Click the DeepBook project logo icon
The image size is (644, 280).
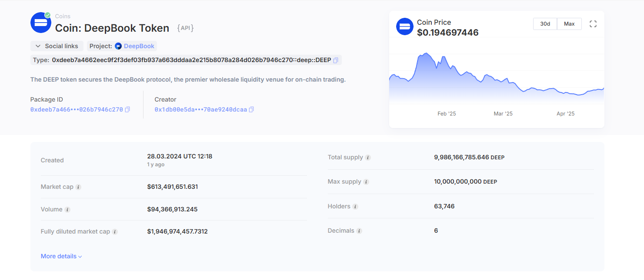[118, 46]
